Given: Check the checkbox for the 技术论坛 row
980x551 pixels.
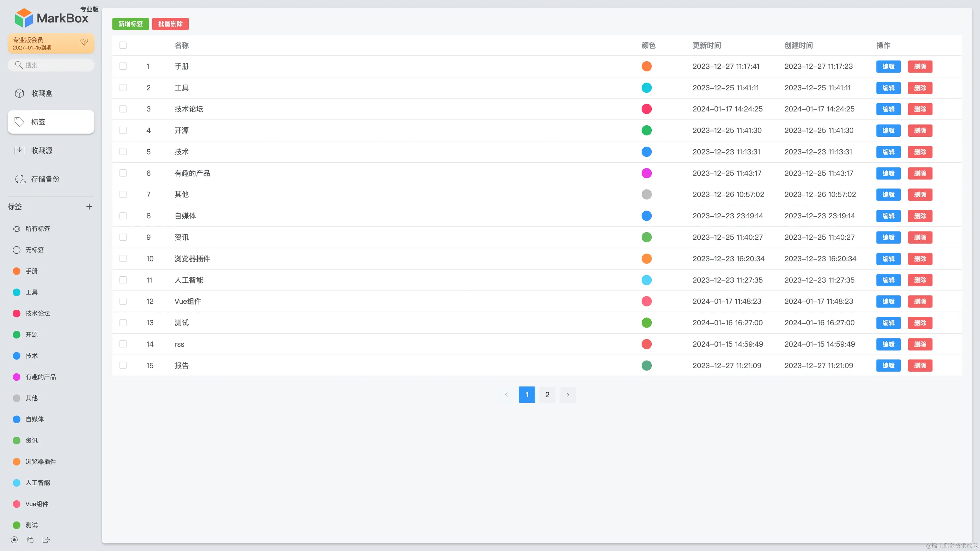Looking at the screenshot, I should pyautogui.click(x=123, y=109).
